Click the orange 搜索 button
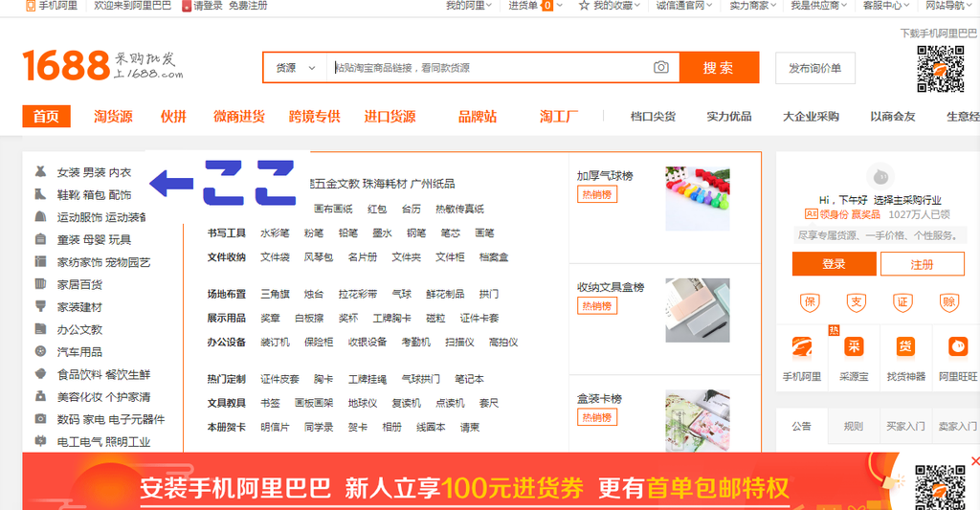 coord(719,68)
